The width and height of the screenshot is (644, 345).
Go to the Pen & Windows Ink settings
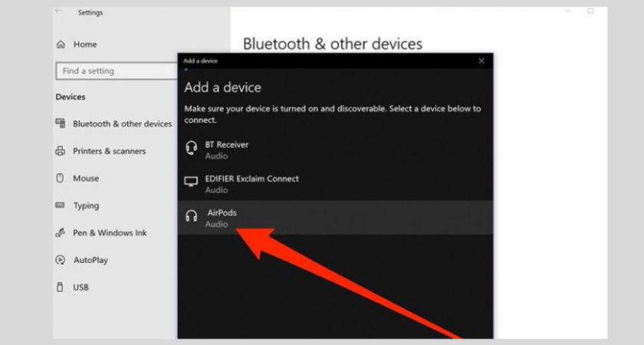pos(110,232)
